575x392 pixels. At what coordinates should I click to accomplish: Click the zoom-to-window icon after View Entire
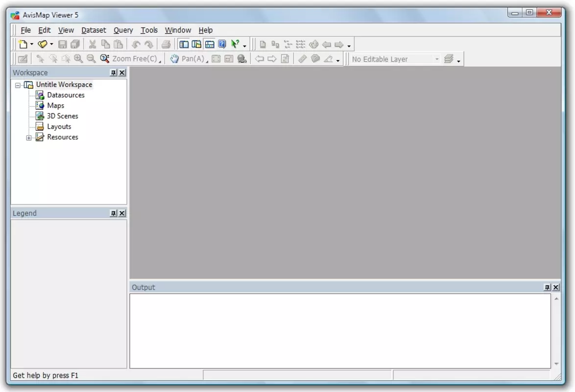point(229,59)
